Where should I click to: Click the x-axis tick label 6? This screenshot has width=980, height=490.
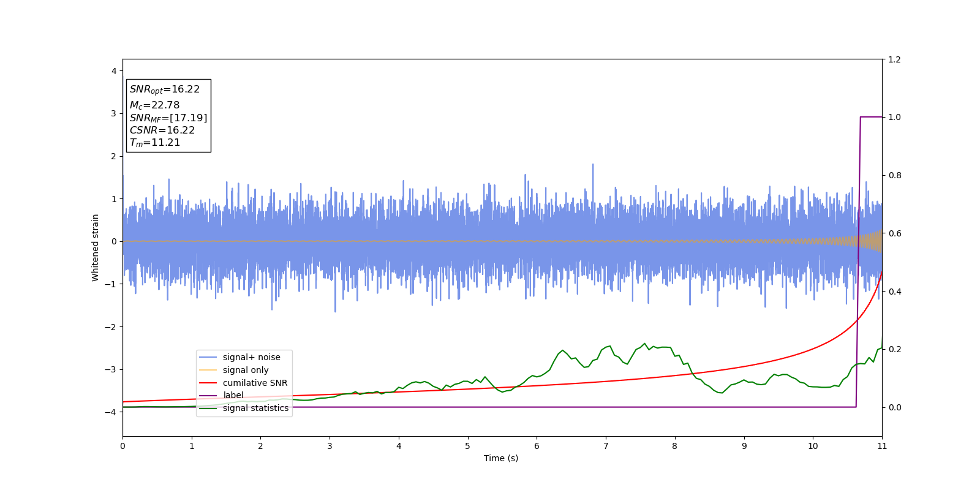point(537,446)
